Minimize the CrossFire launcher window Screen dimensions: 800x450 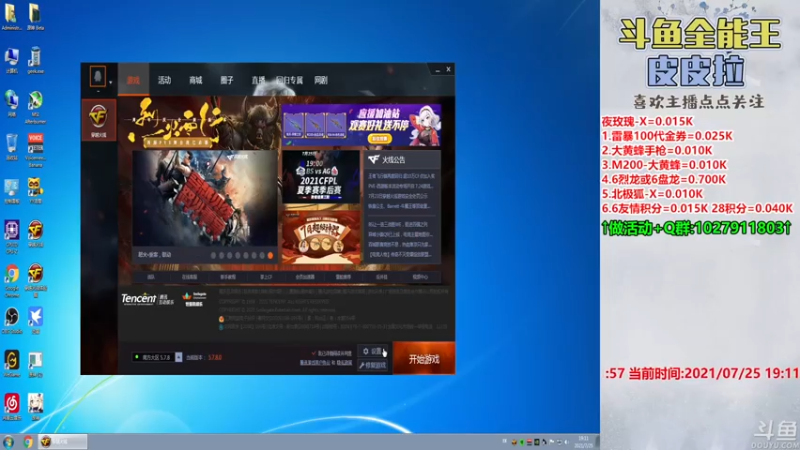437,70
